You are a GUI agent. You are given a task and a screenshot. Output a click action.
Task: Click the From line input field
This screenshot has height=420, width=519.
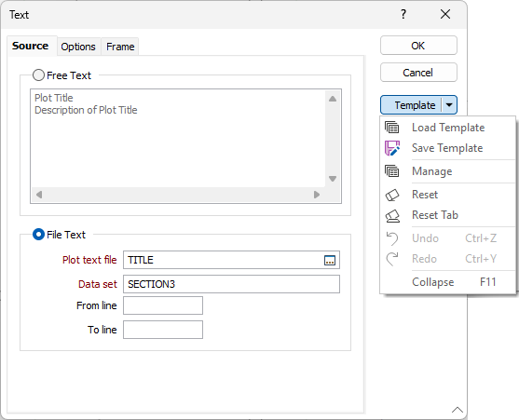tap(163, 305)
